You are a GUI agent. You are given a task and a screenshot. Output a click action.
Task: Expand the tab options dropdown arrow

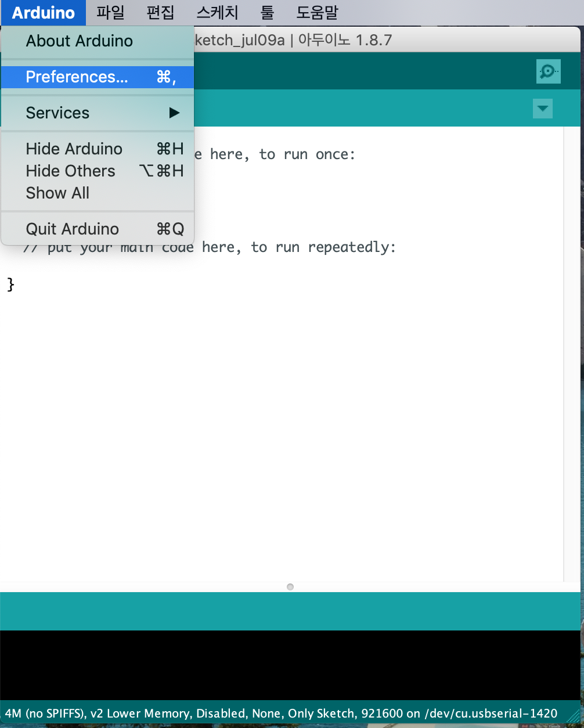[543, 109]
